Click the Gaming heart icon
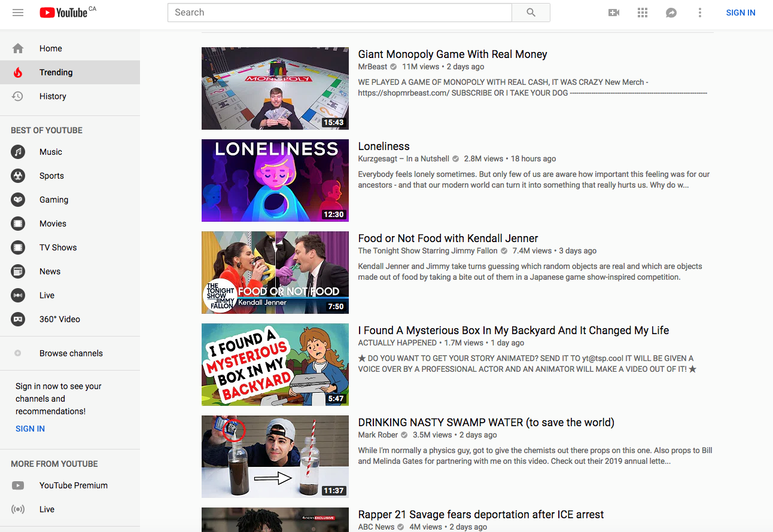This screenshot has width=773, height=532. click(18, 200)
